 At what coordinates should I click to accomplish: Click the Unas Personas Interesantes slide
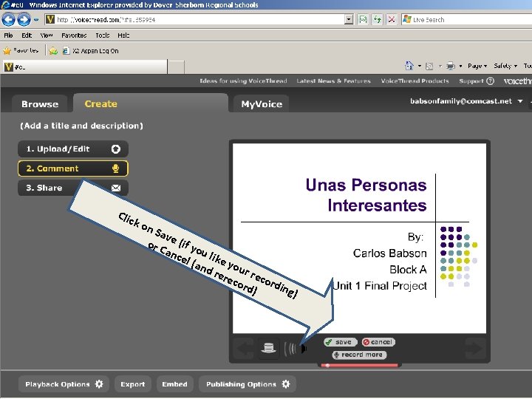[x=359, y=238]
